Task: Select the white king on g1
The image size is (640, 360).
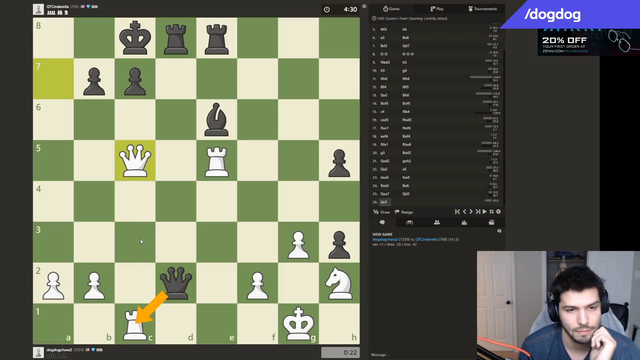Action: [x=298, y=324]
